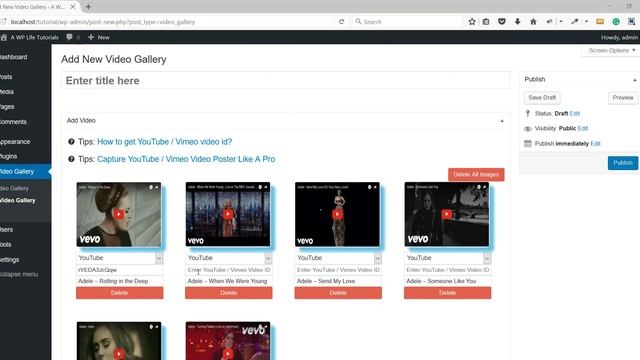640x360 pixels.
Task: Click video ID field under Send My Love thumbnail
Action: coord(338,270)
